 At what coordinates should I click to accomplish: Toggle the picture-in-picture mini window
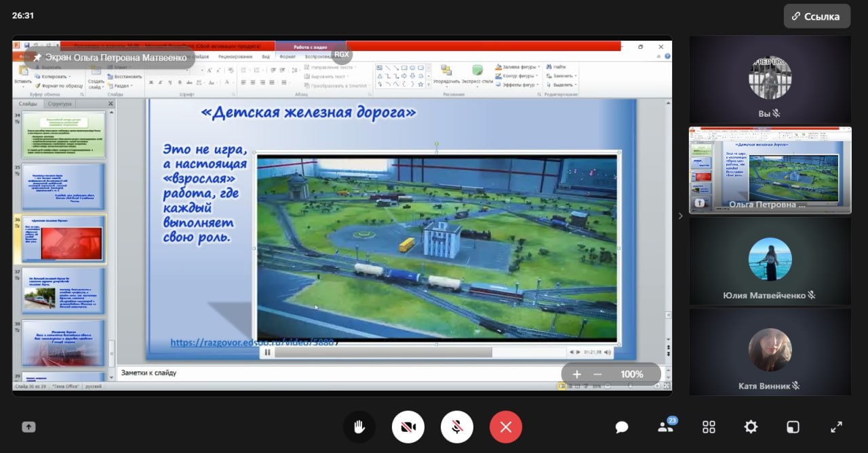click(793, 427)
